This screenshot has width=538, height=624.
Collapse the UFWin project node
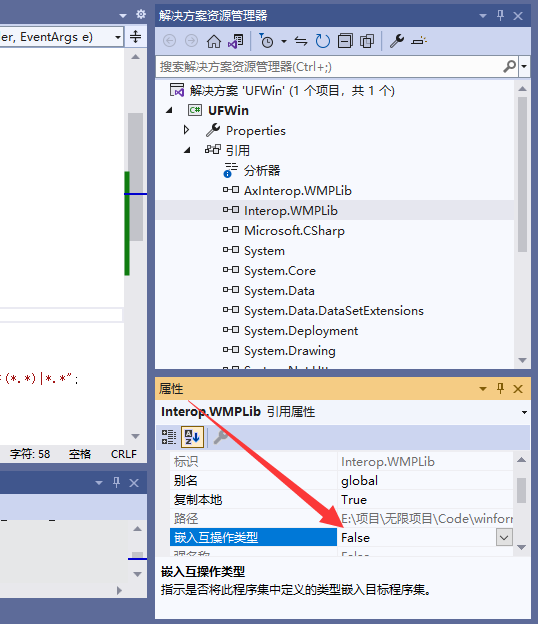pyautogui.click(x=169, y=110)
